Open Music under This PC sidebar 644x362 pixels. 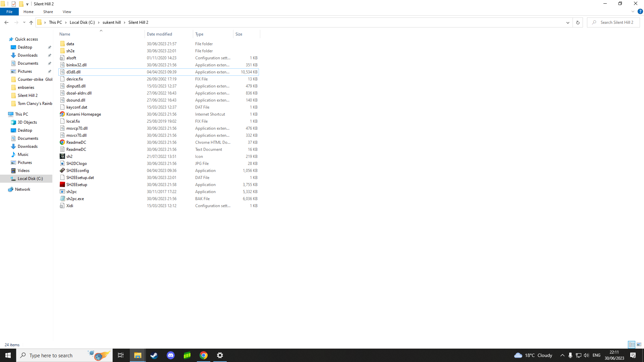click(23, 154)
